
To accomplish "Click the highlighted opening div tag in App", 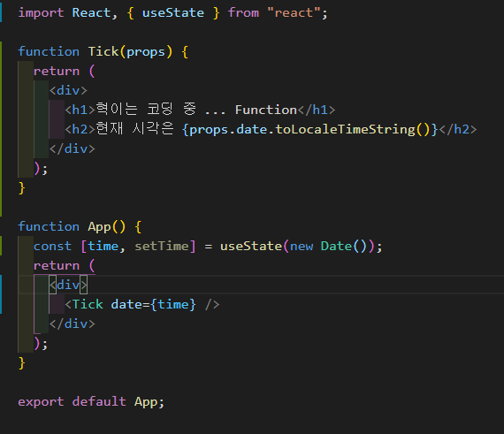I will [x=68, y=285].
